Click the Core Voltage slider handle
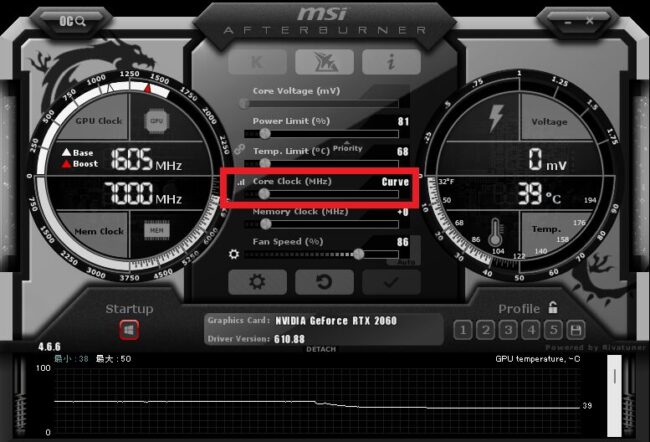The image size is (650, 442). coord(244,104)
